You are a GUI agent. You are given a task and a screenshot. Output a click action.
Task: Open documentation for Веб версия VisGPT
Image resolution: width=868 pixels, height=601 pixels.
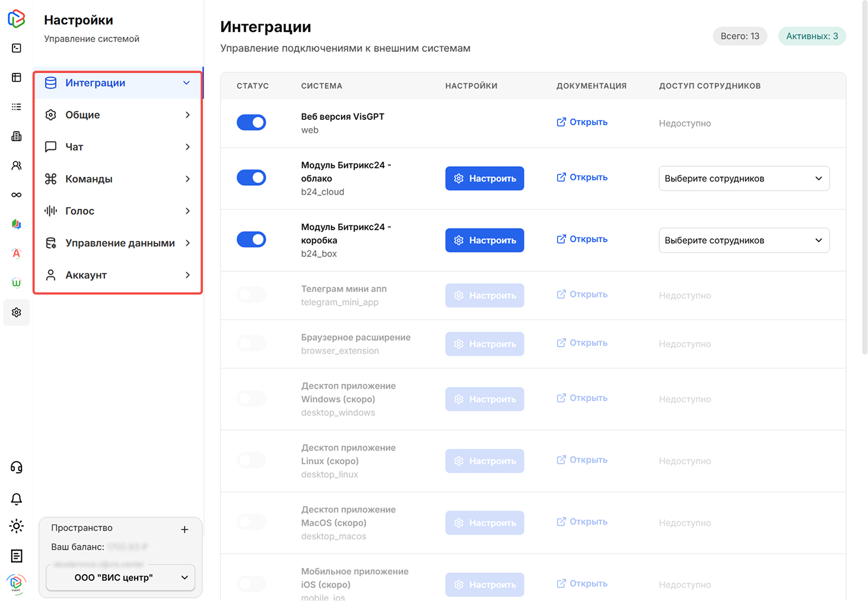pos(582,122)
